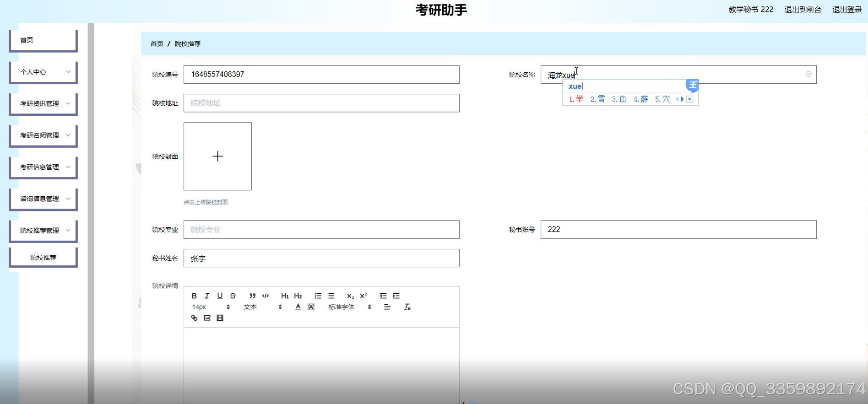
Task: Expand the IME candidate list dropdown
Action: pos(689,99)
